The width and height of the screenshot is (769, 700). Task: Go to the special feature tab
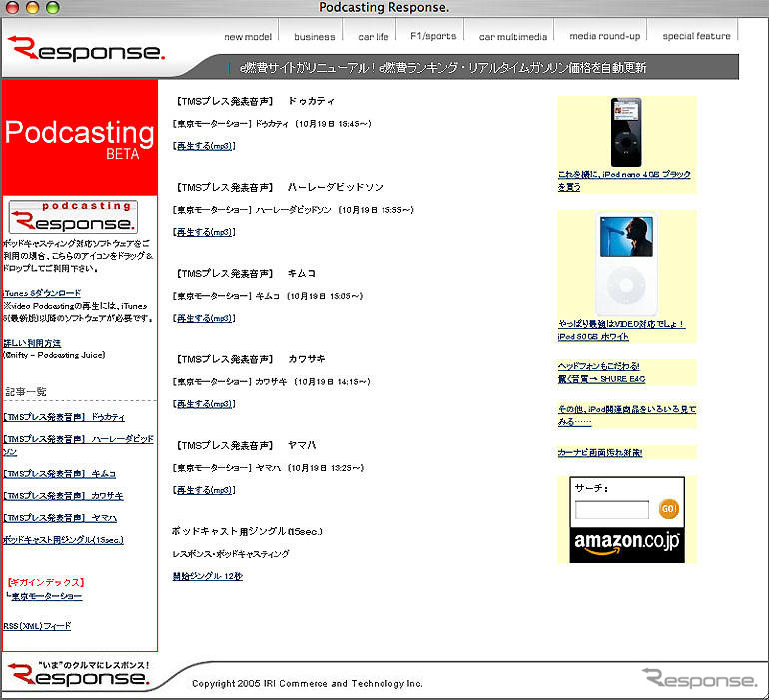click(696, 37)
